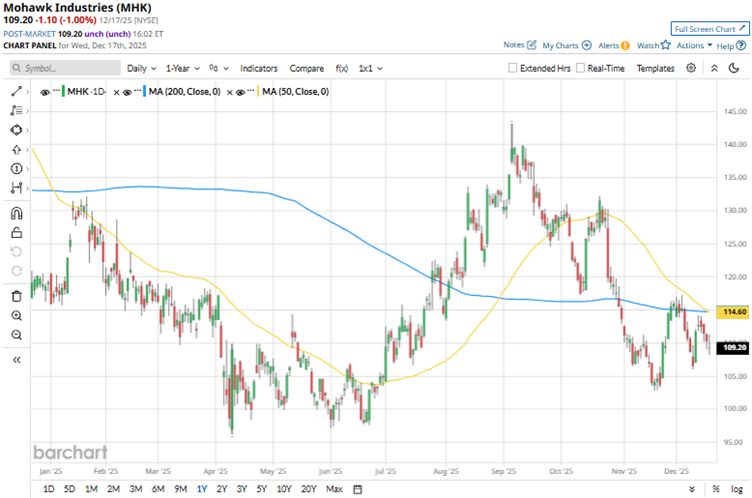
Task: Delete drawings with trash icon
Action: (x=16, y=296)
